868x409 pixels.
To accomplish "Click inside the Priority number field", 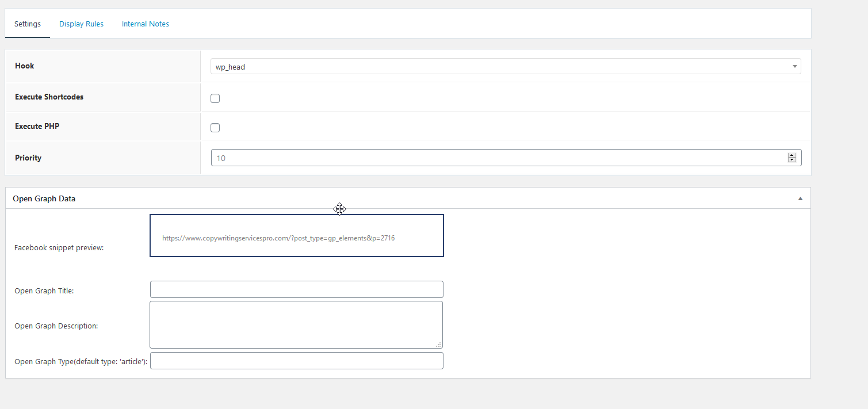I will [495, 158].
